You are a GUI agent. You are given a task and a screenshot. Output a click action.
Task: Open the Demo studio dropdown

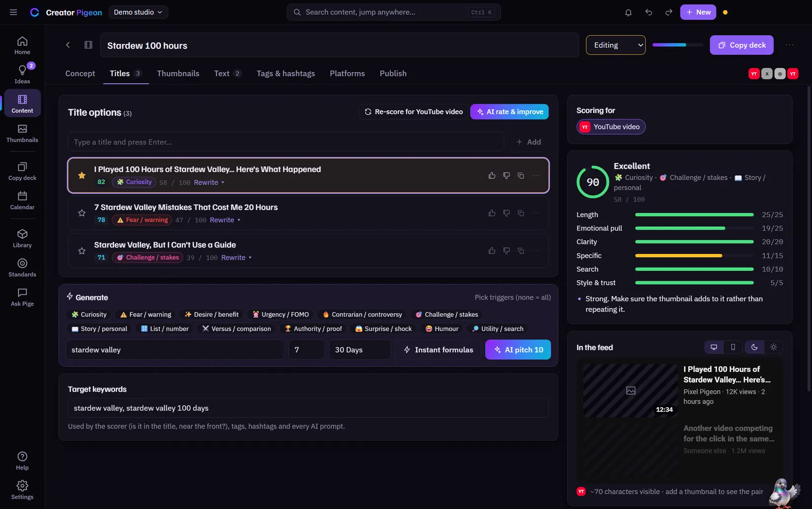[x=138, y=12]
